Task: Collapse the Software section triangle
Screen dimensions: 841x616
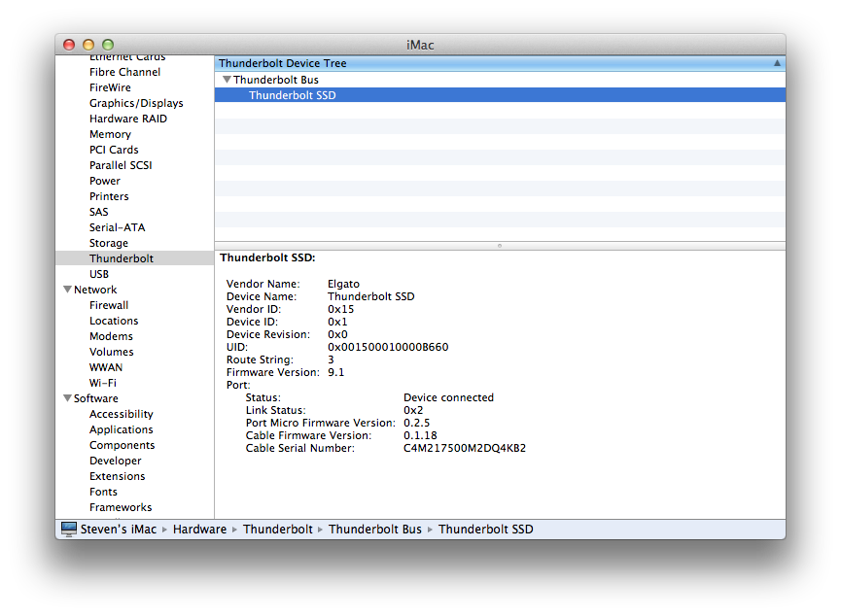Action: pos(67,398)
